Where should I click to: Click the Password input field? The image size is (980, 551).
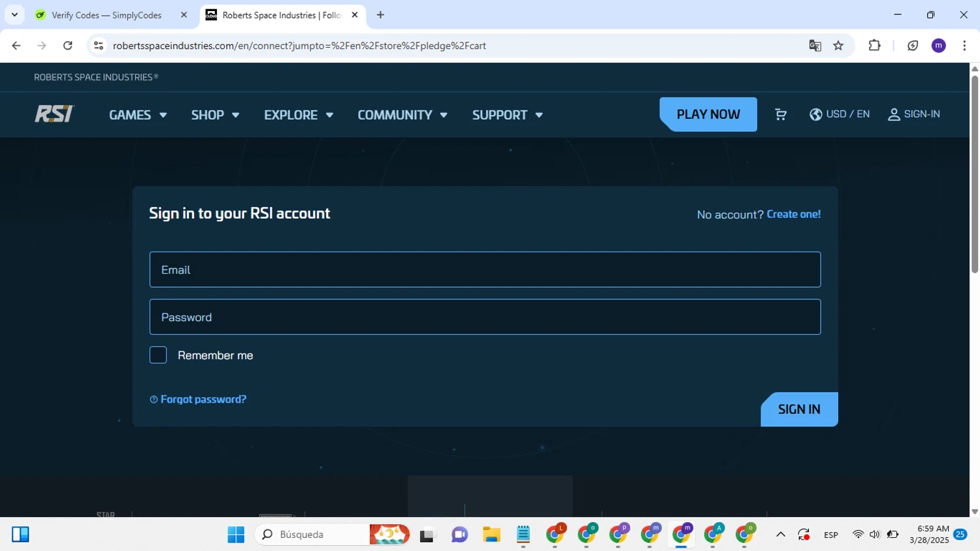485,317
